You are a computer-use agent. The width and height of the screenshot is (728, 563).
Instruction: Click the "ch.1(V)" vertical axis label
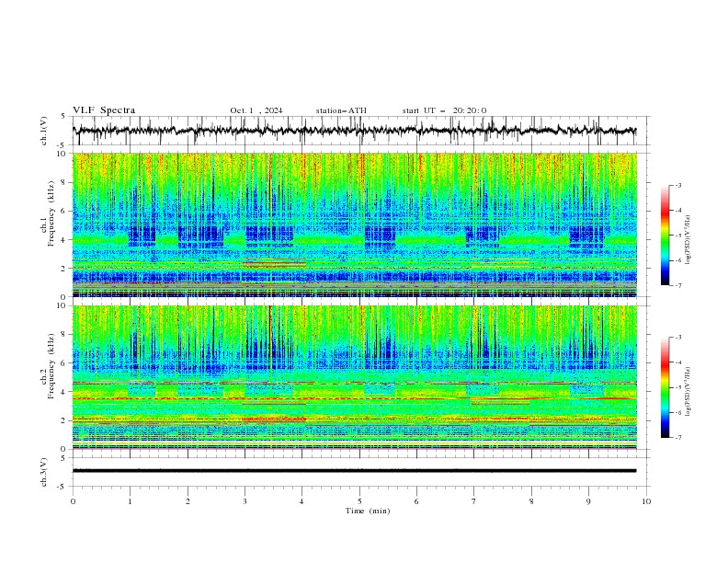coord(44,131)
